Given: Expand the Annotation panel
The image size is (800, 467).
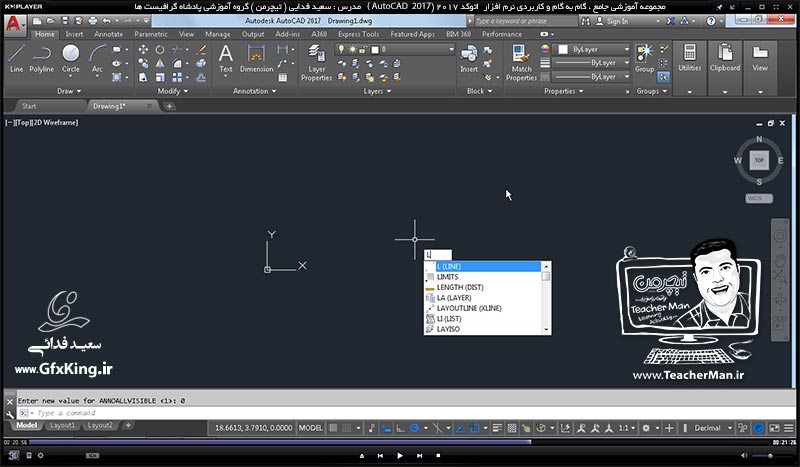Looking at the screenshot, I should coord(254,91).
